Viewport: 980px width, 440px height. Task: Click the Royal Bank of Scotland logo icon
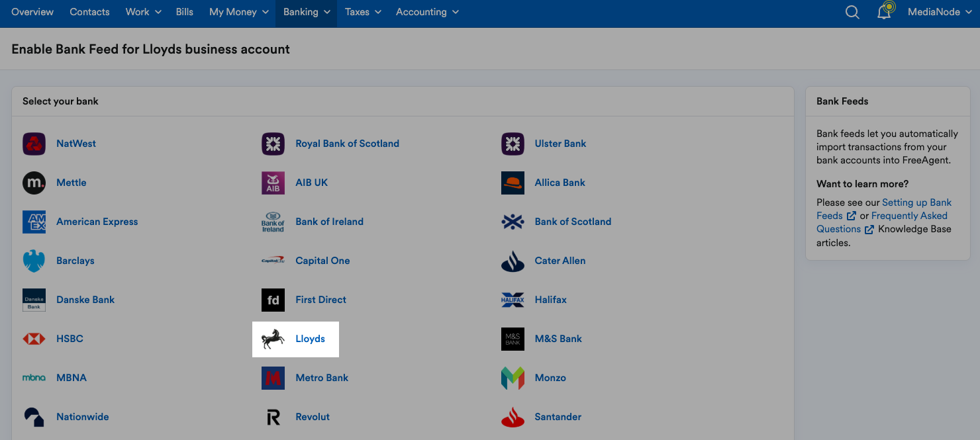point(273,144)
